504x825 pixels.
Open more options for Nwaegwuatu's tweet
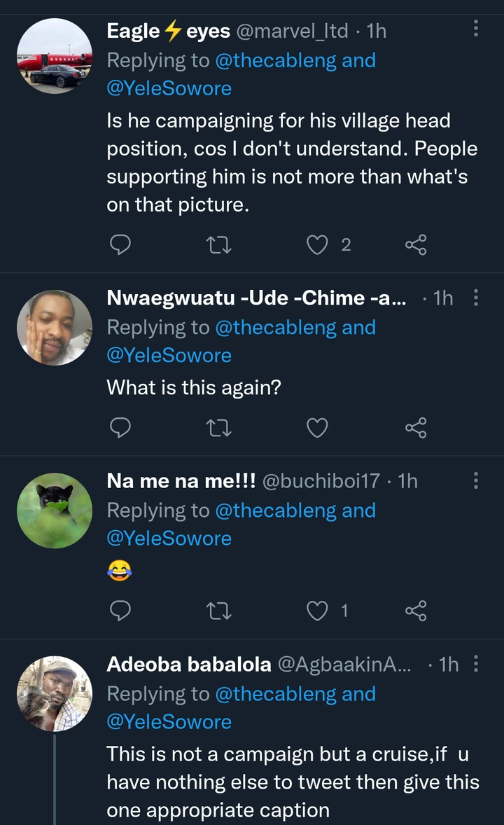pos(476,298)
